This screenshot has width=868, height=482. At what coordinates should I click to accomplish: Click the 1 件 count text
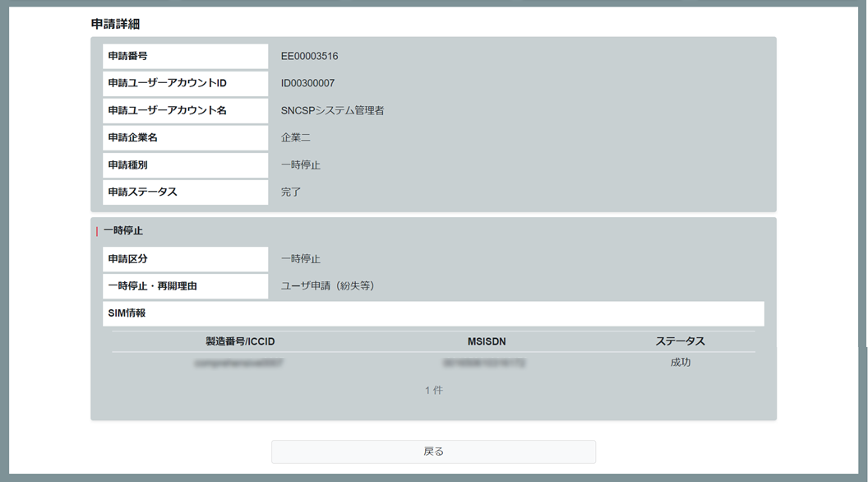(433, 390)
